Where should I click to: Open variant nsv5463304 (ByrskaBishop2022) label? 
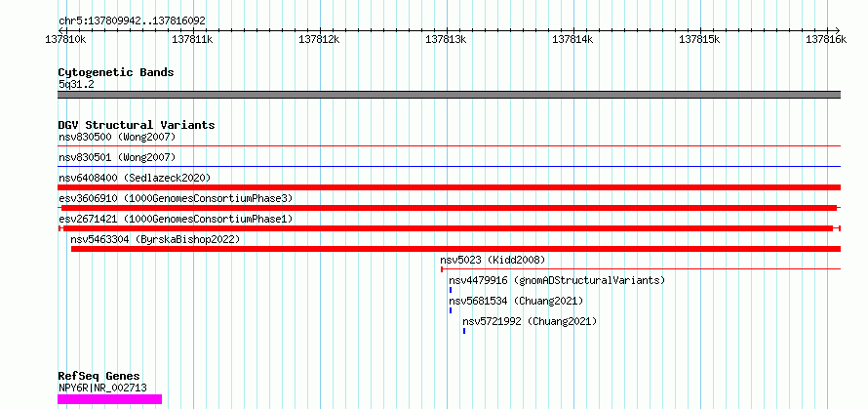155,239
